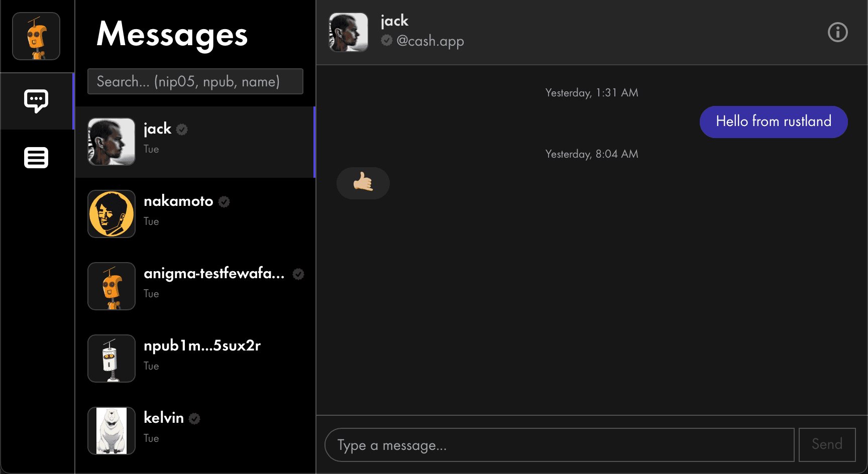The width and height of the screenshot is (868, 474).
Task: Open the relays list sidebar icon
Action: 36,158
